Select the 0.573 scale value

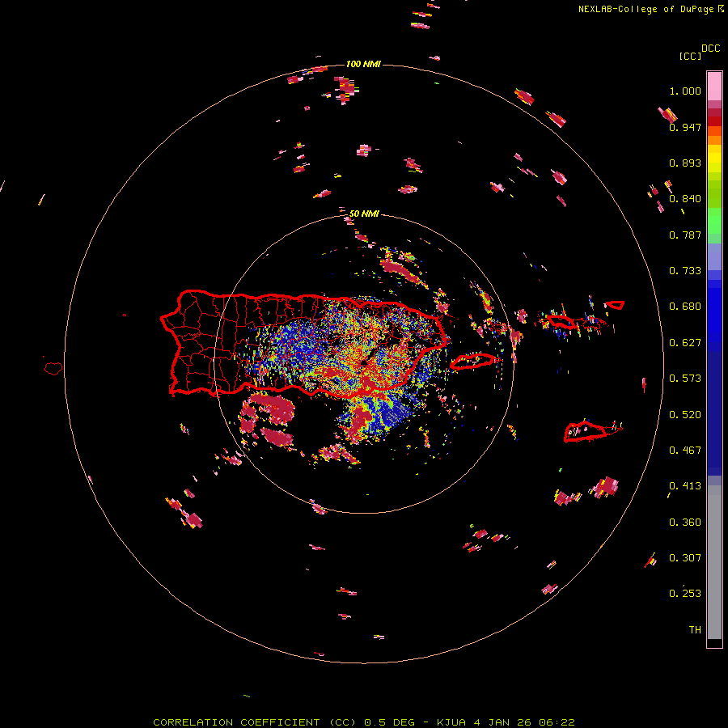tap(685, 379)
